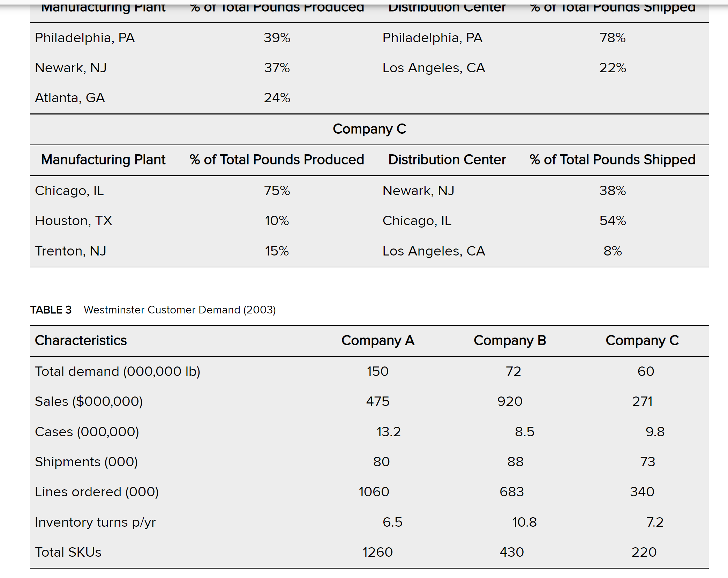This screenshot has width=728, height=578.
Task: Click the Total SKUs value 220
Action: pyautogui.click(x=644, y=552)
